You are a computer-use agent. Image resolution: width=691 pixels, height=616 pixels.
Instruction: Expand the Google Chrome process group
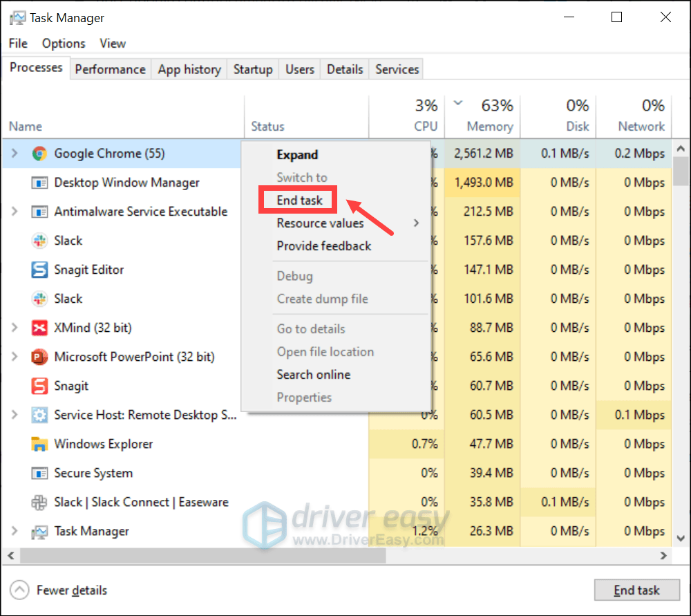tap(15, 153)
